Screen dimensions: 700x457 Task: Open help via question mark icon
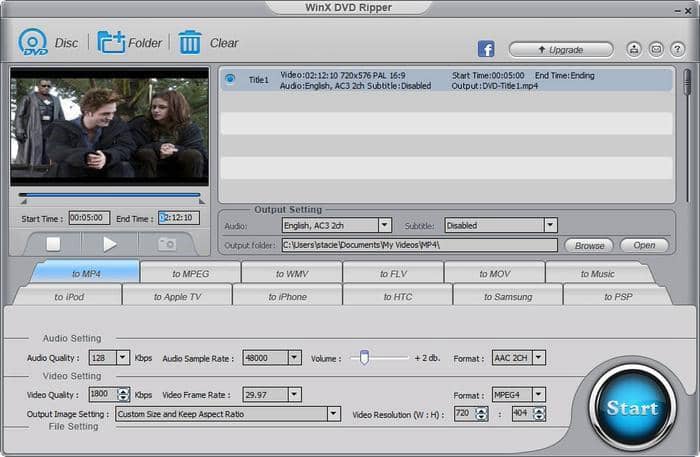point(677,49)
